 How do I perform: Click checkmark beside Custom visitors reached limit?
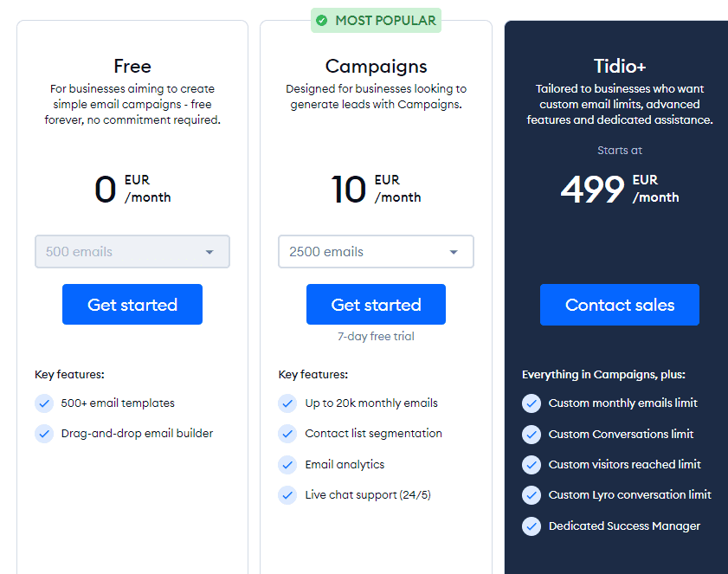click(x=532, y=465)
